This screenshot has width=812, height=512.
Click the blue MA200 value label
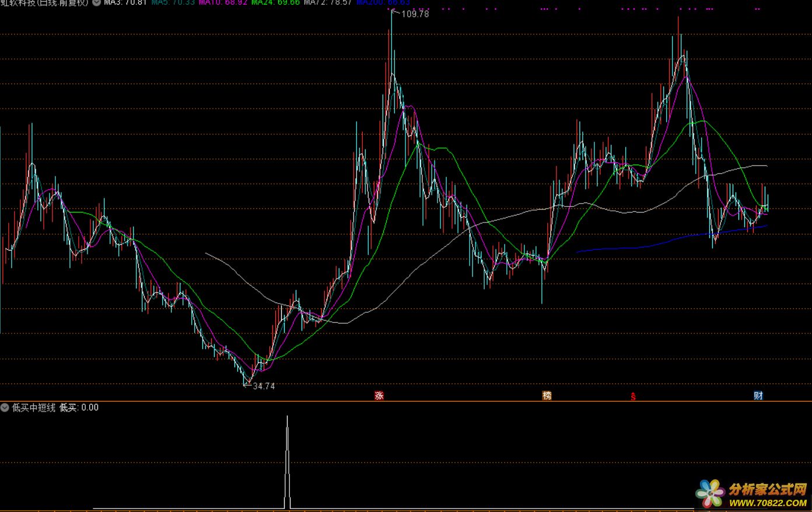click(x=383, y=2)
